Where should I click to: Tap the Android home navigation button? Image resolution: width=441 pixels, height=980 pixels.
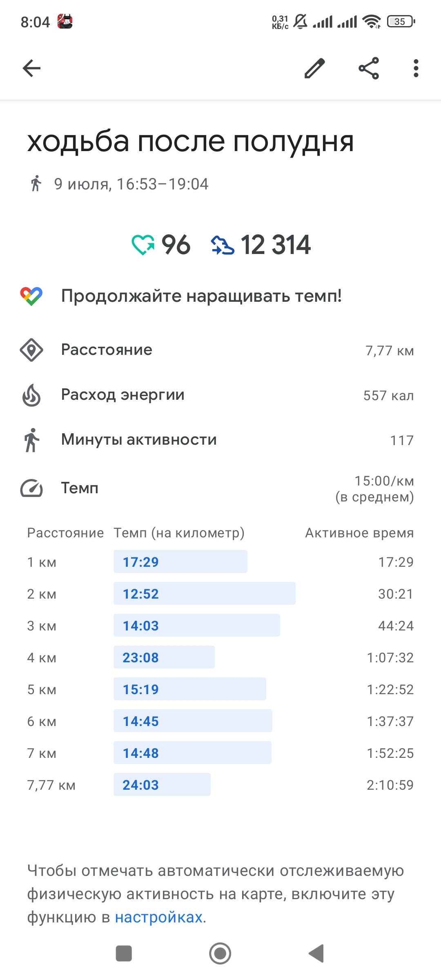(220, 953)
